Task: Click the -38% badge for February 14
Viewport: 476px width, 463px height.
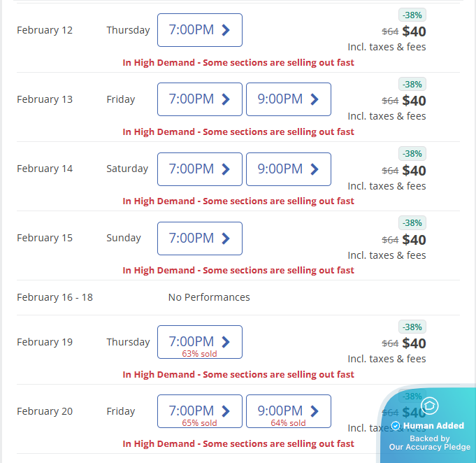Action: pyautogui.click(x=412, y=153)
